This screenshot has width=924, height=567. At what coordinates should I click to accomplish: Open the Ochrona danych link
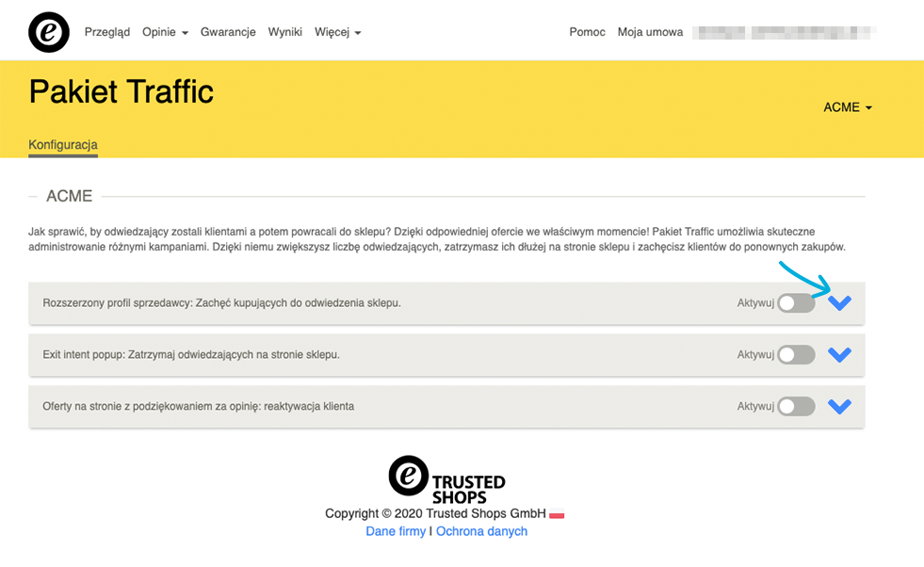tap(481, 531)
